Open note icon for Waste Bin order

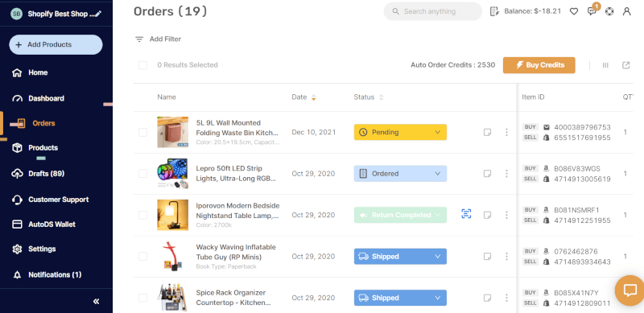[x=487, y=132]
